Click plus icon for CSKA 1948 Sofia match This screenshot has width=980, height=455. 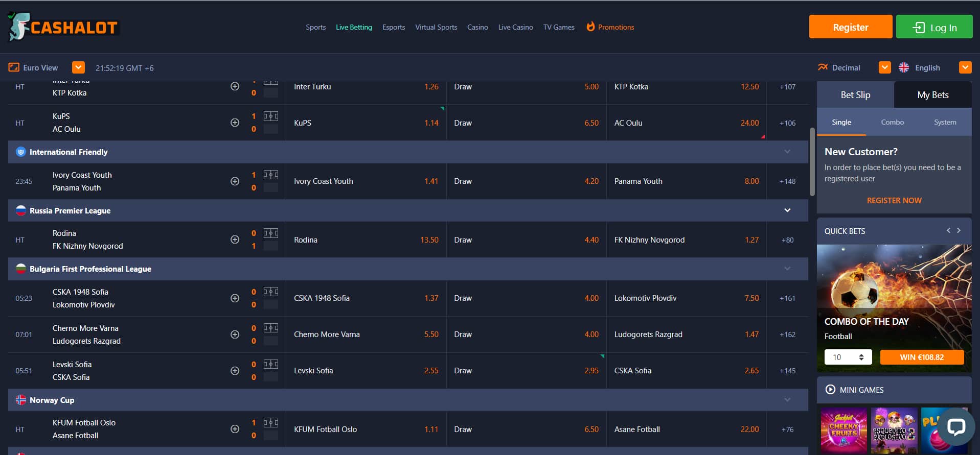click(x=235, y=298)
